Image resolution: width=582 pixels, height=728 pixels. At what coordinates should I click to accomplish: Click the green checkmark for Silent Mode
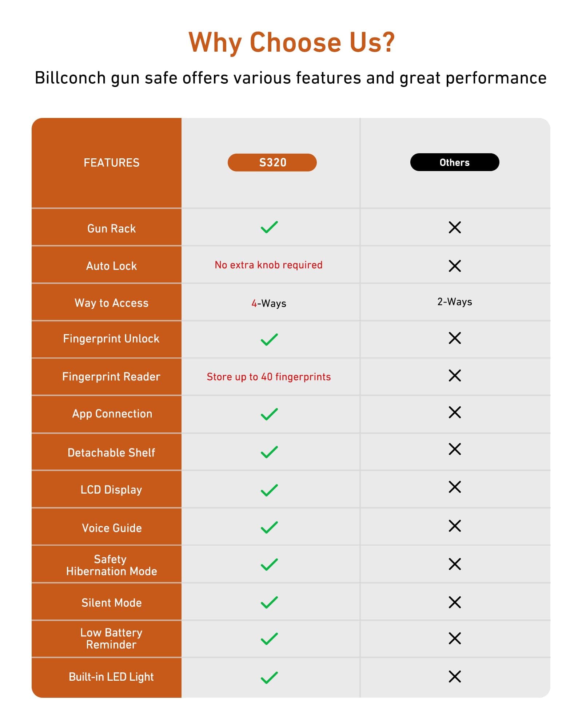point(269,602)
